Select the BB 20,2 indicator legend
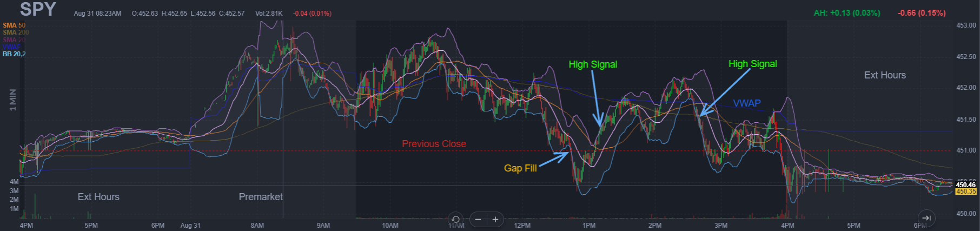Screen dimensions: 980x231 coord(14,54)
